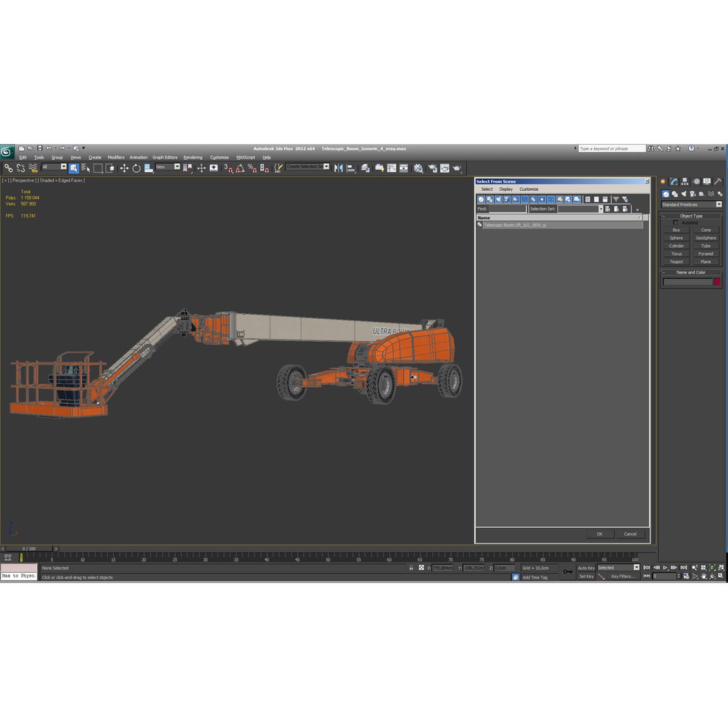
Task: Open the Material Editor icon
Action: 419,168
